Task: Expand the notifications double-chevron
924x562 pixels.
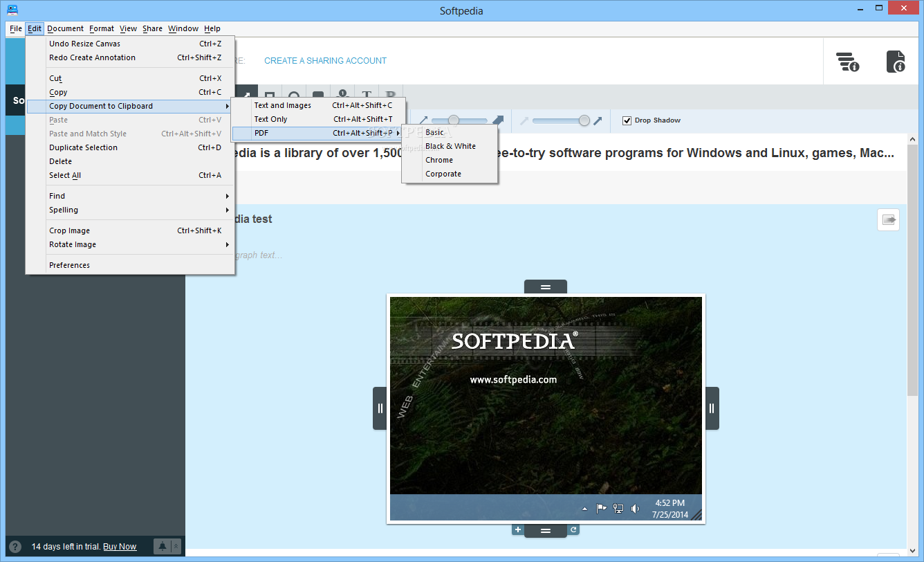Action: click(176, 546)
